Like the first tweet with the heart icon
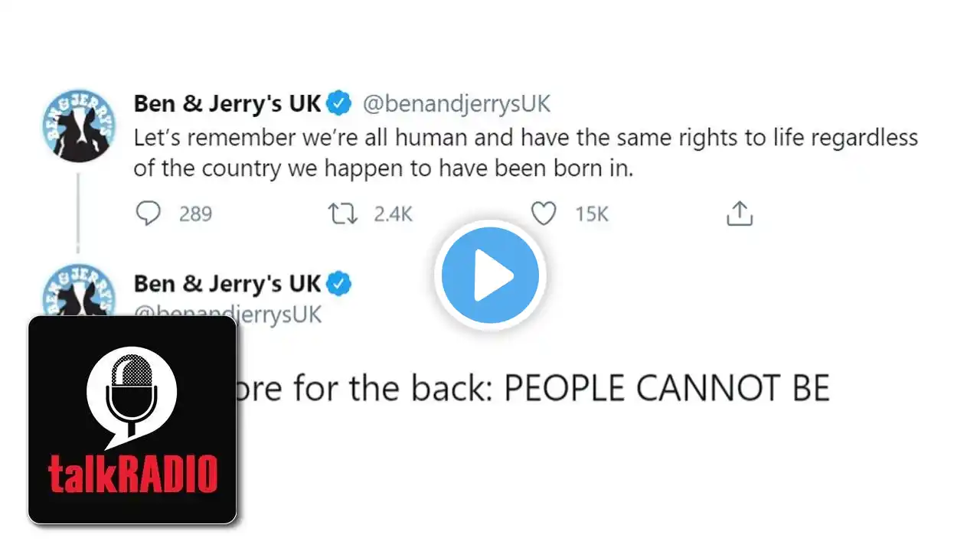The image size is (980, 551). 544,214
